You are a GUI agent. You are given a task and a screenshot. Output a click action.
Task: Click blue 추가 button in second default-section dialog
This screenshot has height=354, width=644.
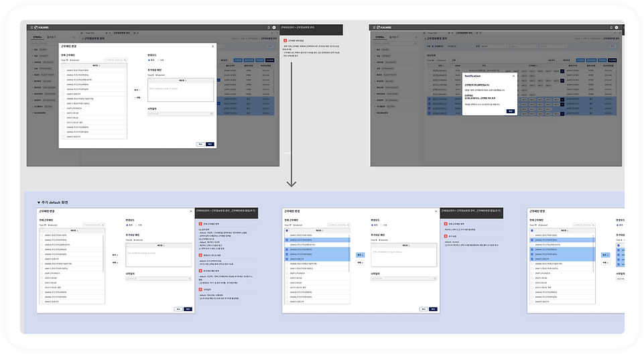click(x=360, y=255)
